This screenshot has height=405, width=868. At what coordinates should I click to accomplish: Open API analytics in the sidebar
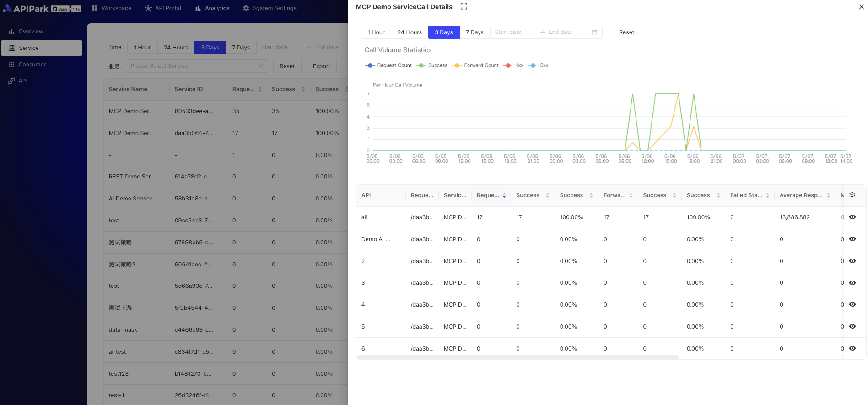[x=23, y=81]
